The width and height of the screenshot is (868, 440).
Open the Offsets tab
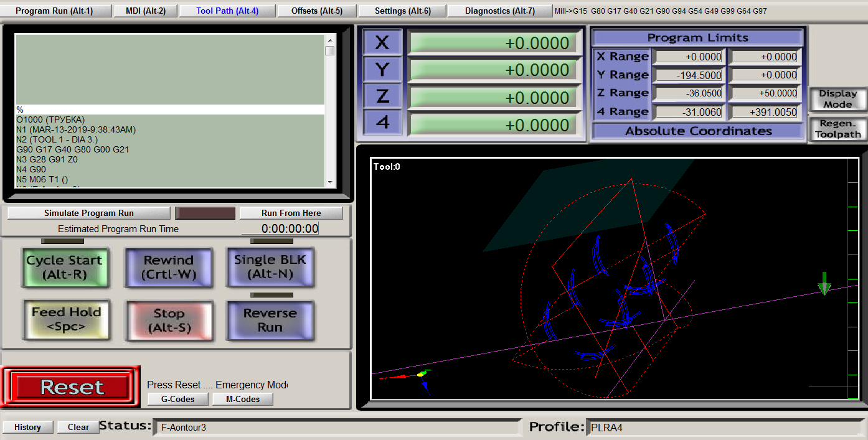(316, 11)
